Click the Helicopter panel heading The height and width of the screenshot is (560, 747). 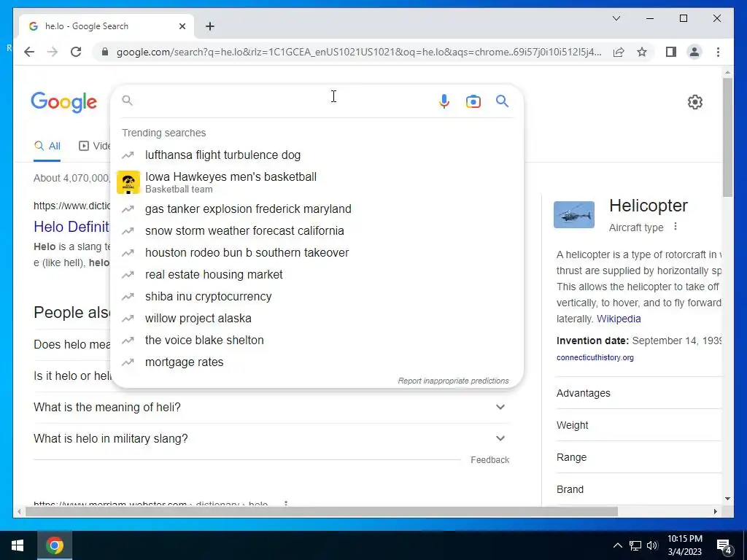pos(649,206)
